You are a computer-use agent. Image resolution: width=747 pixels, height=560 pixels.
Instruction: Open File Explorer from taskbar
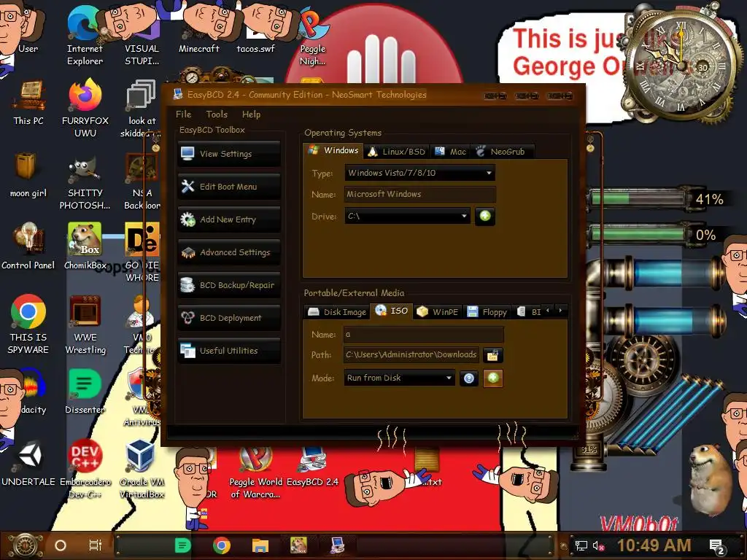(x=260, y=545)
